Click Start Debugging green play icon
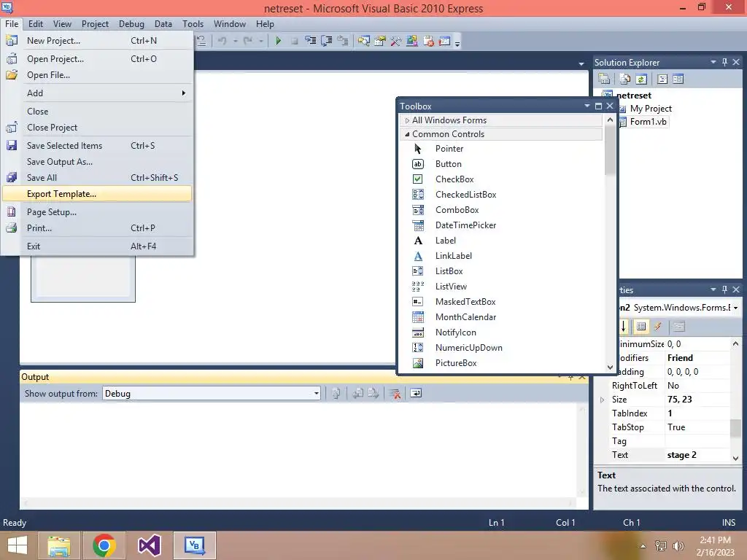 [279, 41]
